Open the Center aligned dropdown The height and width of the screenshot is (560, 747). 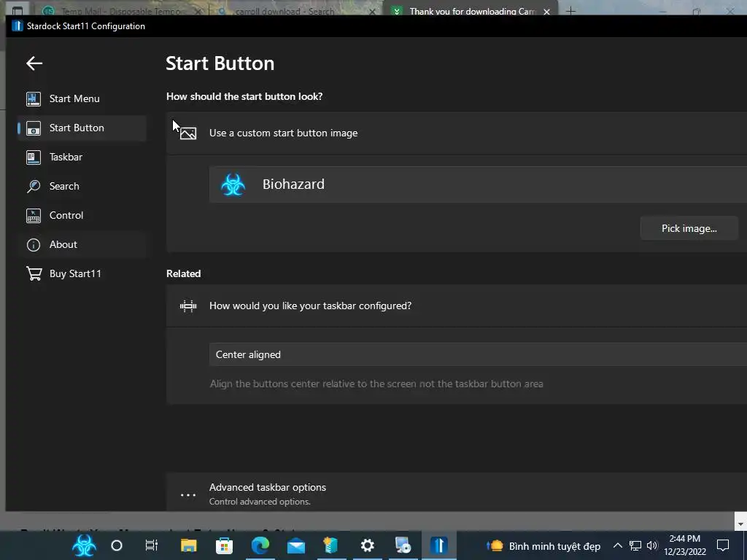(x=478, y=354)
